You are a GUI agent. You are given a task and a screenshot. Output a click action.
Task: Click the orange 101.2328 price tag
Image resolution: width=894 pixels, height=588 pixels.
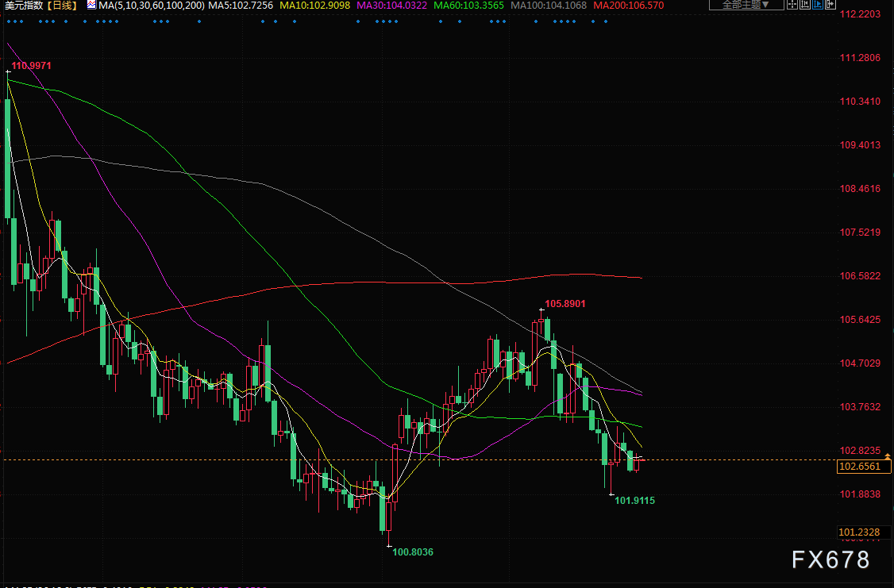point(863,532)
